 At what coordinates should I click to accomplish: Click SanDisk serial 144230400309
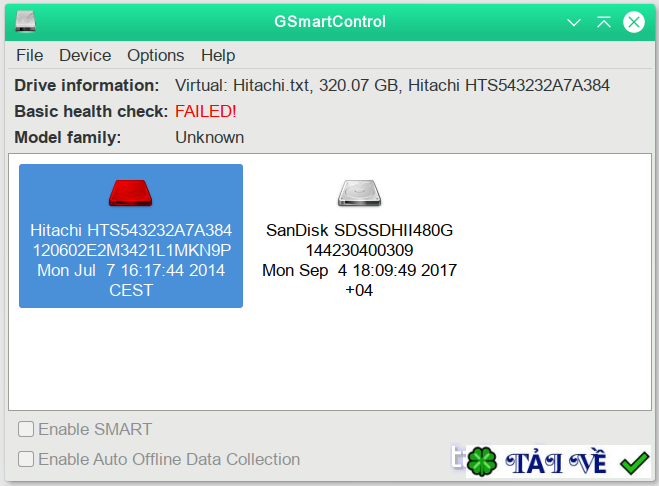(359, 251)
